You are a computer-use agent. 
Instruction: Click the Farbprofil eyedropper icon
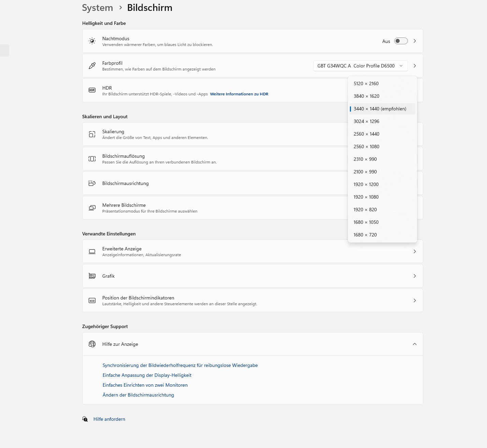(92, 66)
